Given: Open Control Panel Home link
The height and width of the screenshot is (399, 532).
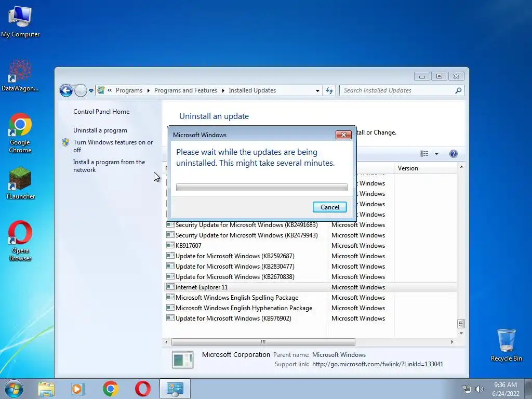Looking at the screenshot, I should pyautogui.click(x=101, y=112).
